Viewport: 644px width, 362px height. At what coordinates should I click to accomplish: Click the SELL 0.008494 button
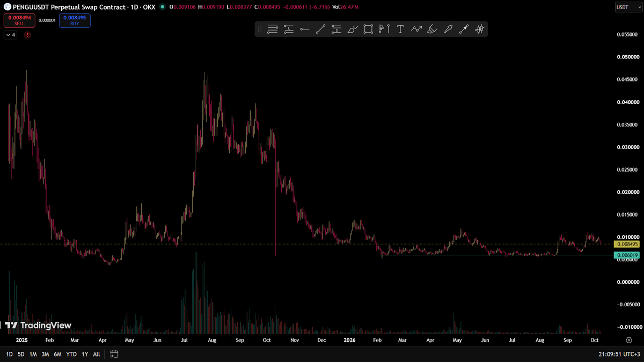19,20
